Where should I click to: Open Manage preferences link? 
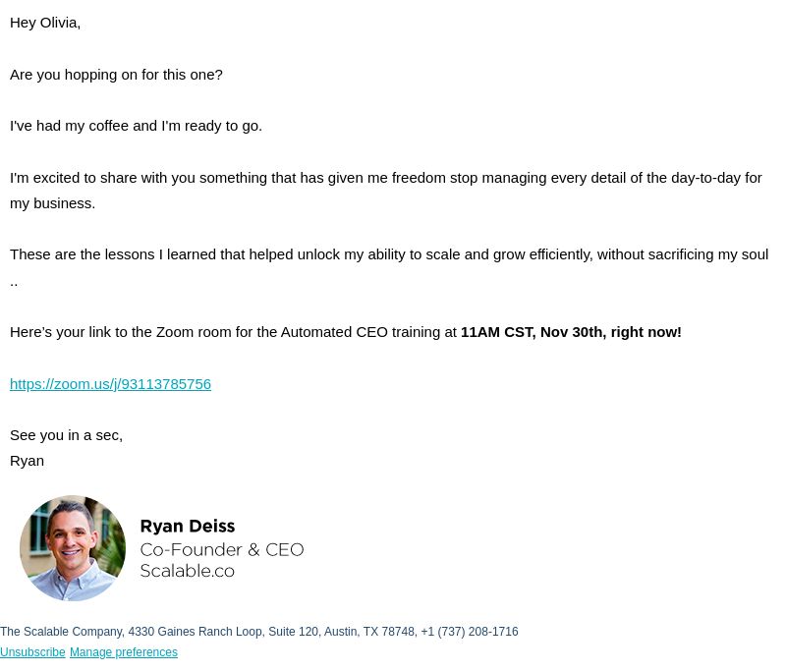click(x=124, y=652)
